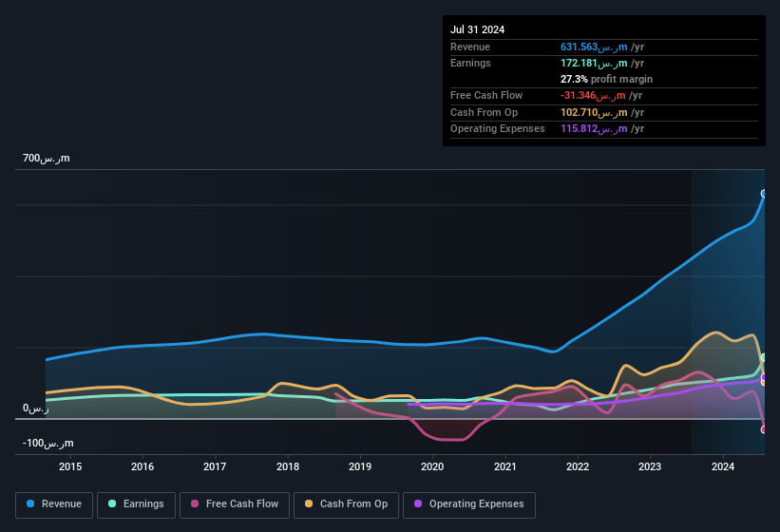Click the 0 y-axis baseline label
Image resolution: width=780 pixels, height=532 pixels.
click(36, 408)
